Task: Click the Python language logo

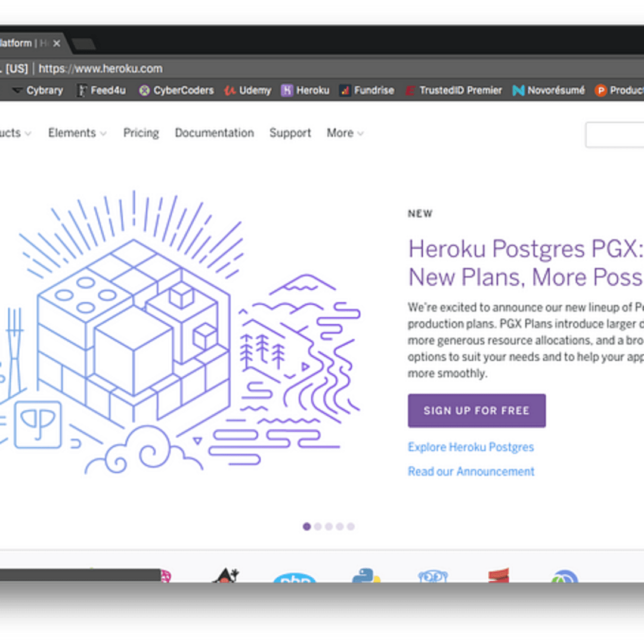Action: tap(366, 575)
